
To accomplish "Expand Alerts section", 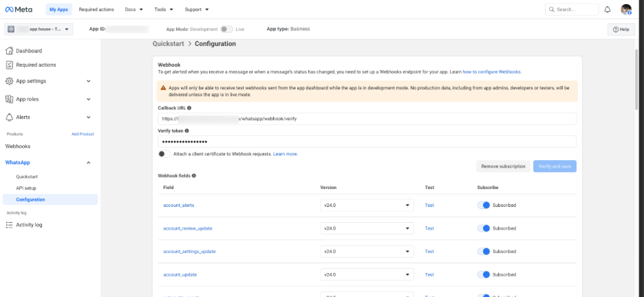I will [88, 118].
